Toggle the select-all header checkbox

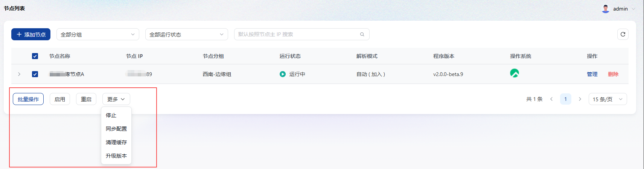(x=35, y=56)
